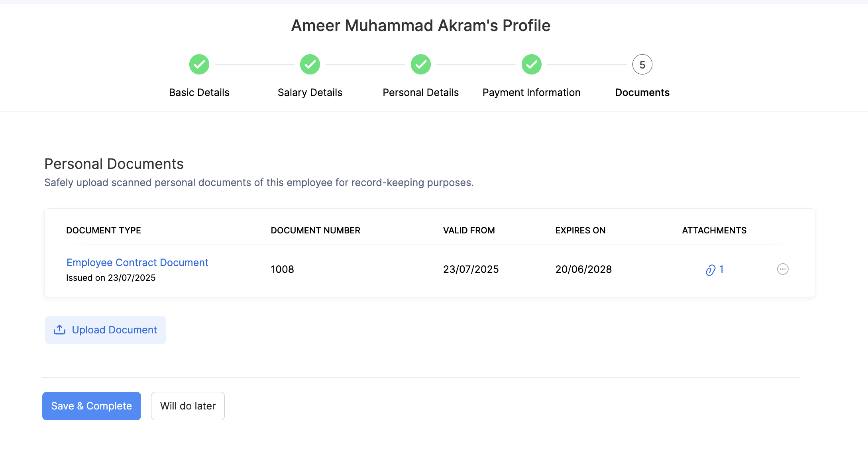Click the Upload Document text button
868x474 pixels.
tap(114, 330)
